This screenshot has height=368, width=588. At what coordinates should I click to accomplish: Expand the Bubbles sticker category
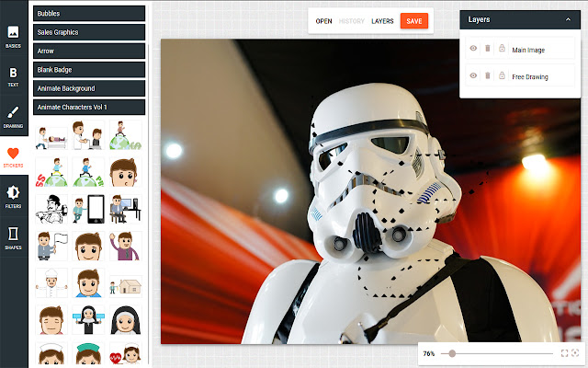pyautogui.click(x=89, y=14)
